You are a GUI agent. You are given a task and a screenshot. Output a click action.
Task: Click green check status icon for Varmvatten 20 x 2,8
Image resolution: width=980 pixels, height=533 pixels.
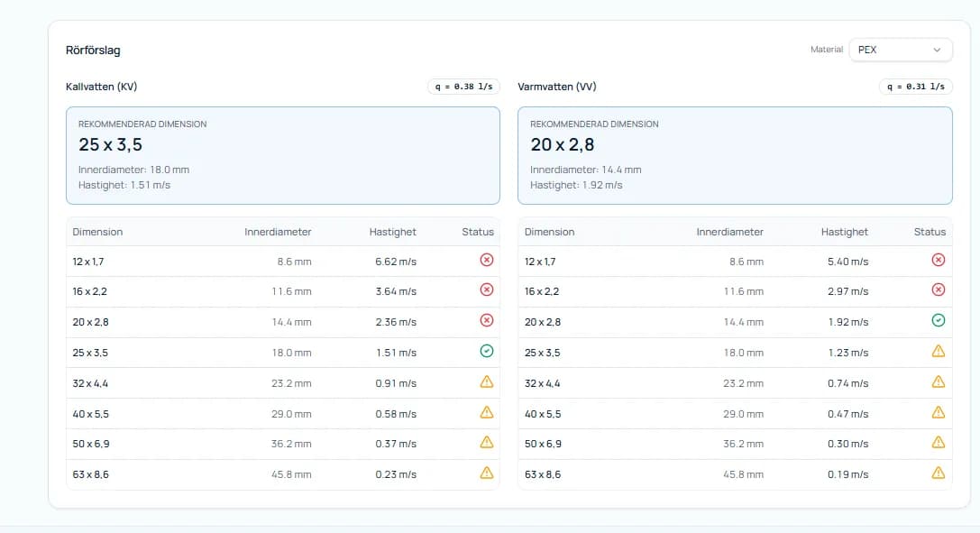(939, 320)
